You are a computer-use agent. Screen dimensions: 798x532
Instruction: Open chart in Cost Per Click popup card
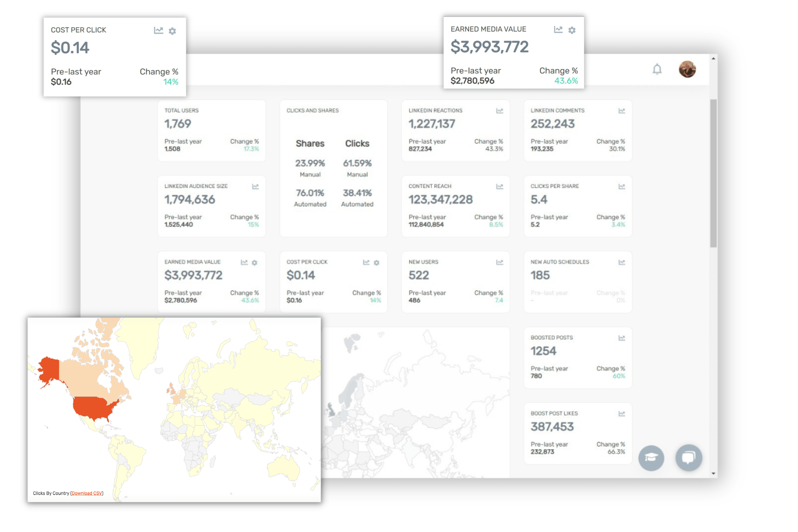tap(158, 31)
